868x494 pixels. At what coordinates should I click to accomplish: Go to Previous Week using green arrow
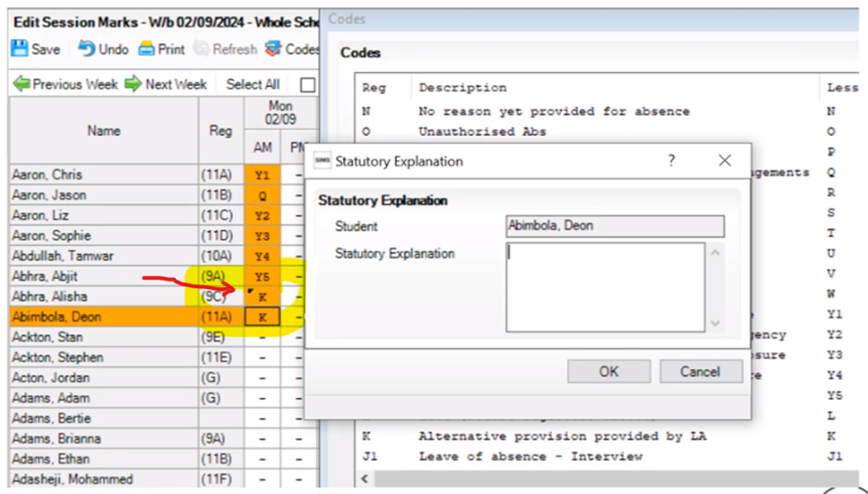tap(21, 84)
